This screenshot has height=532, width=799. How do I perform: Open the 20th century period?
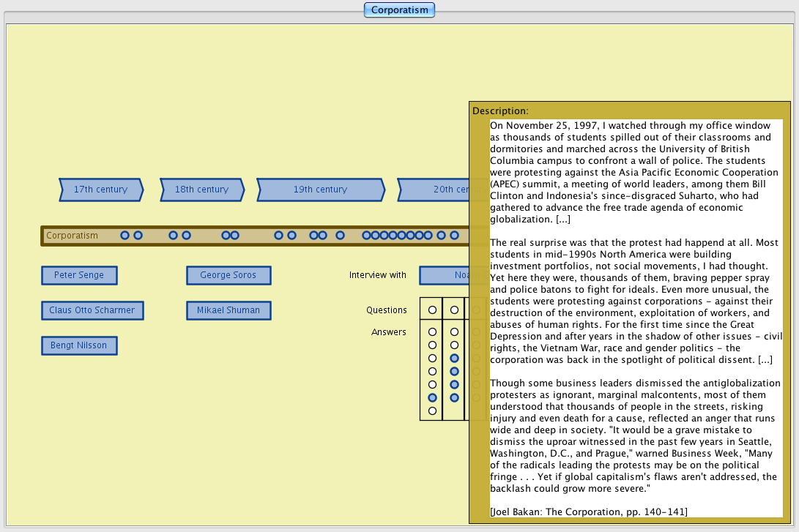[436, 190]
